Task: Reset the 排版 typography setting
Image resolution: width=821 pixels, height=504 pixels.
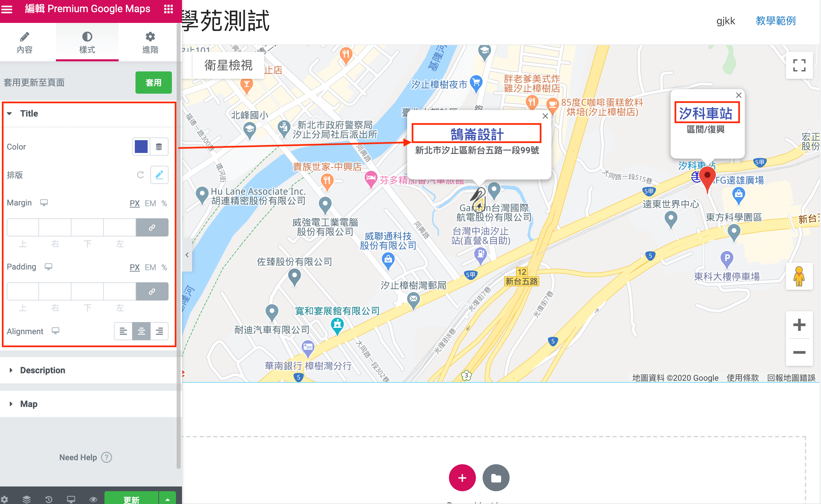Action: (141, 175)
